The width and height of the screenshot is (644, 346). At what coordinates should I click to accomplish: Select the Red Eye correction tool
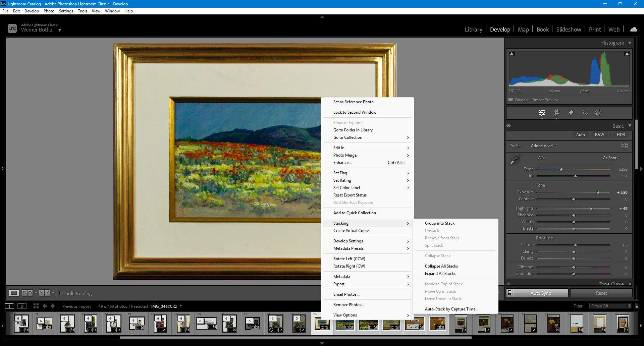coord(585,113)
